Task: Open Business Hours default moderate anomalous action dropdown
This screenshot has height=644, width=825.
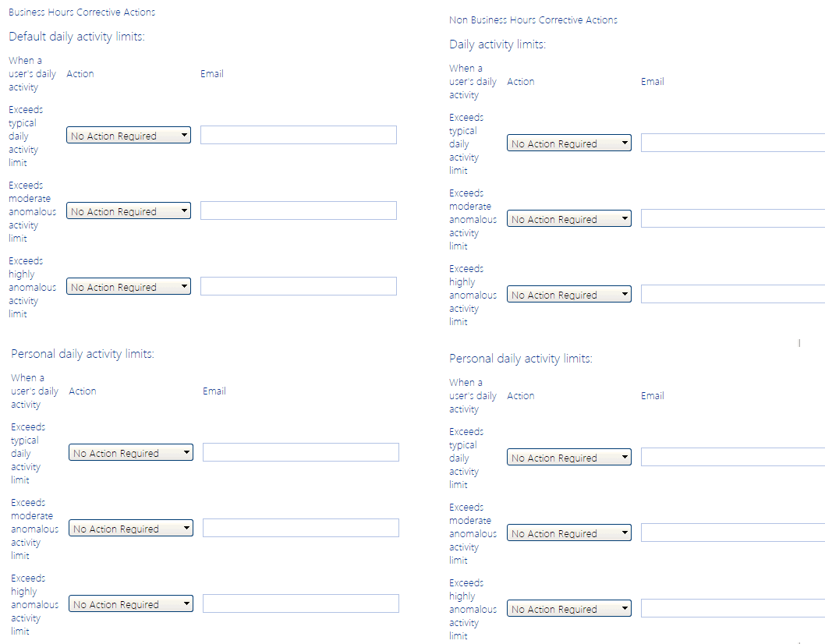Action: click(129, 211)
